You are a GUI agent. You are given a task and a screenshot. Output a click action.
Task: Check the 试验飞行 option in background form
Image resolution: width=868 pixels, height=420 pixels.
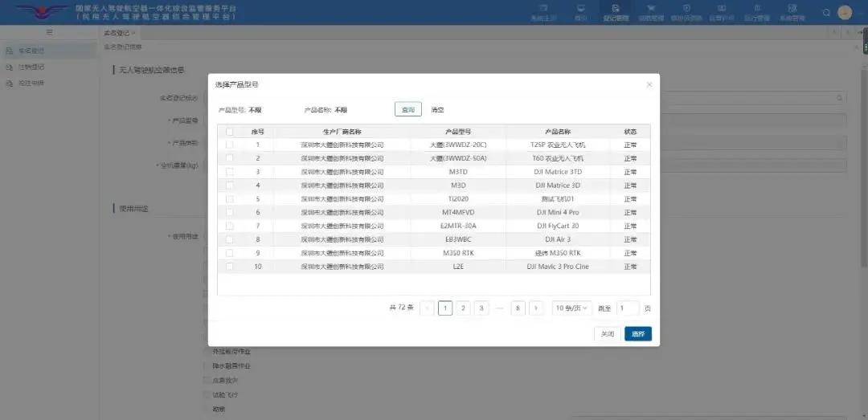pyautogui.click(x=207, y=395)
